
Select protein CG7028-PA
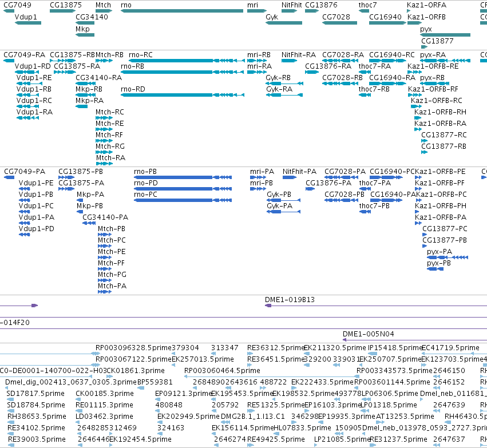[341, 177]
